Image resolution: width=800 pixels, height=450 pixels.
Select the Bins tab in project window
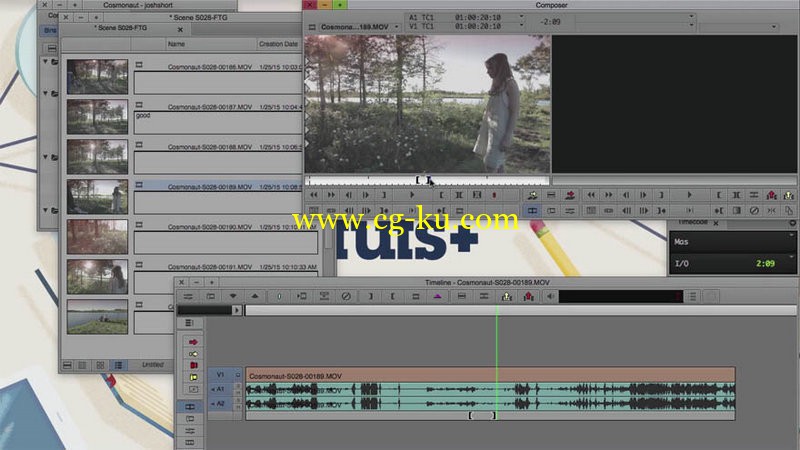[50, 31]
